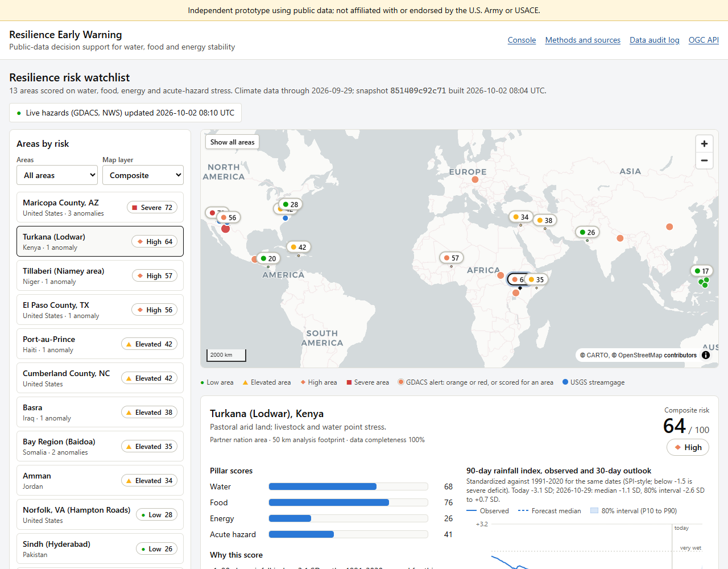
Task: Click the Live hazards status banner
Action: 126,113
